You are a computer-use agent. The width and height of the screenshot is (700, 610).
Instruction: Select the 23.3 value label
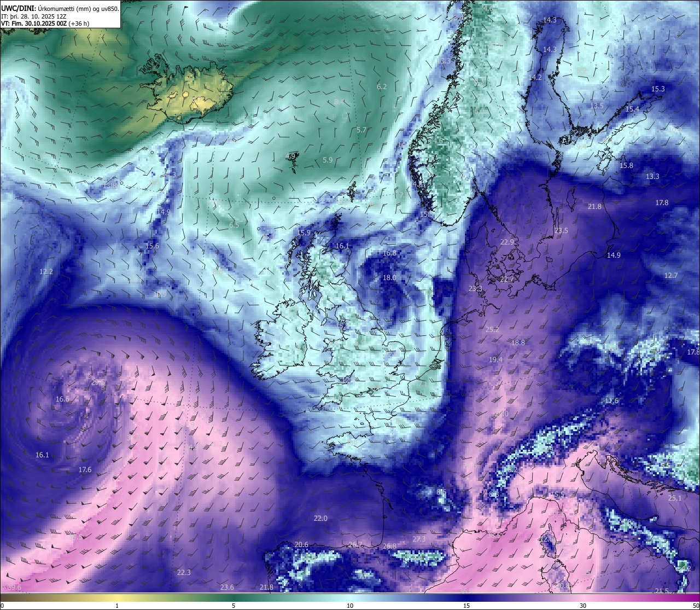pos(476,288)
